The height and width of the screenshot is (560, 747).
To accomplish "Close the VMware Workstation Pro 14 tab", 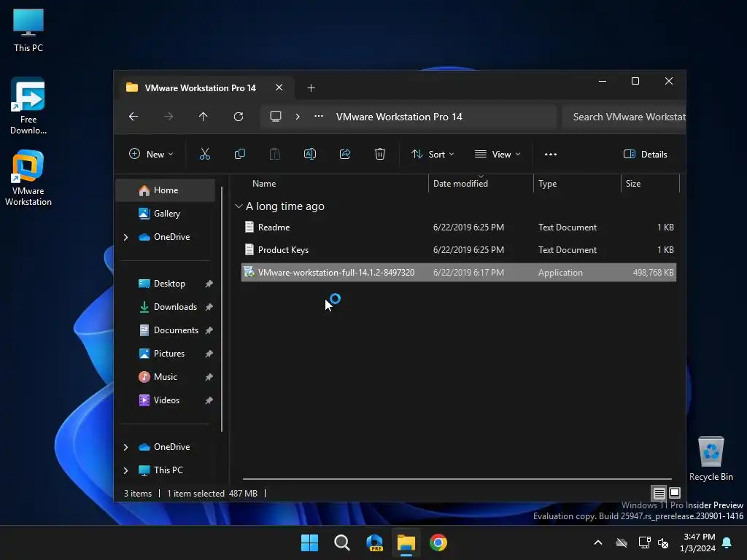I will click(279, 87).
